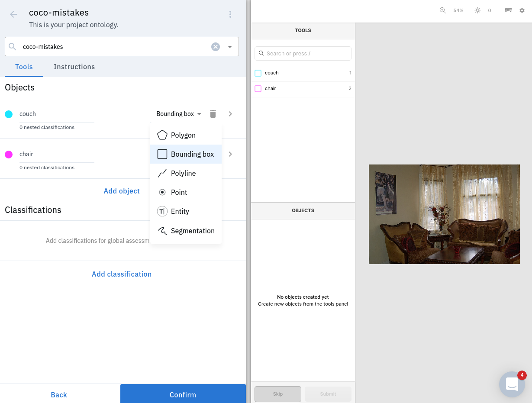The height and width of the screenshot is (403, 532).
Task: Select the couch tool in Tools panel
Action: click(x=303, y=73)
